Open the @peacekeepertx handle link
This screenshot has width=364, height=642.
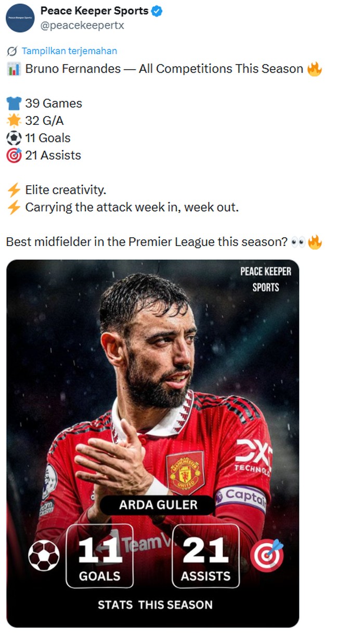tap(82, 25)
